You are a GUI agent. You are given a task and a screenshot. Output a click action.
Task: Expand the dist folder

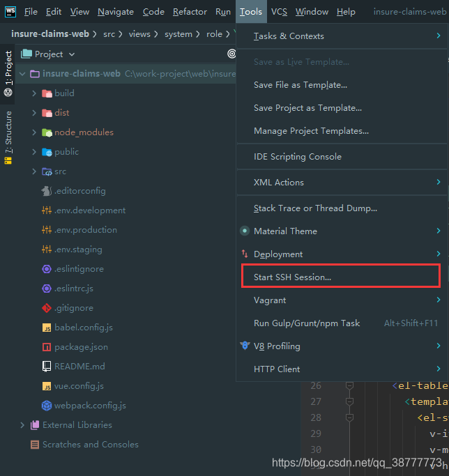coord(34,113)
